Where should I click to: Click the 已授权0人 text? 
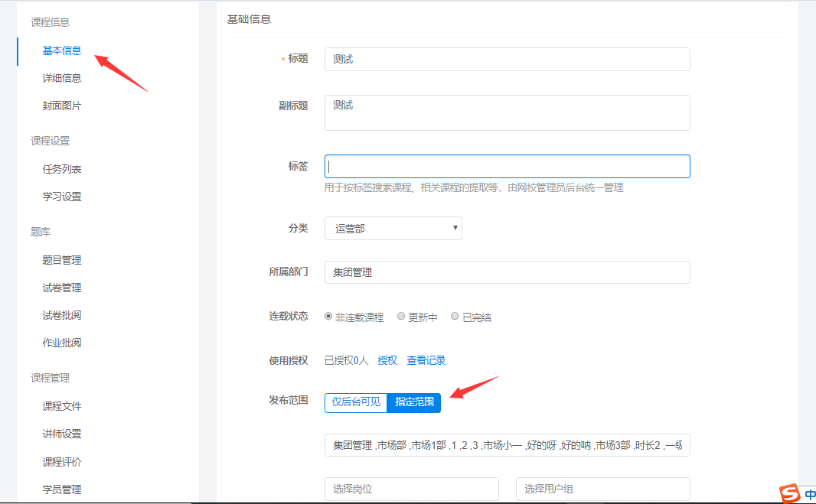tap(346, 360)
